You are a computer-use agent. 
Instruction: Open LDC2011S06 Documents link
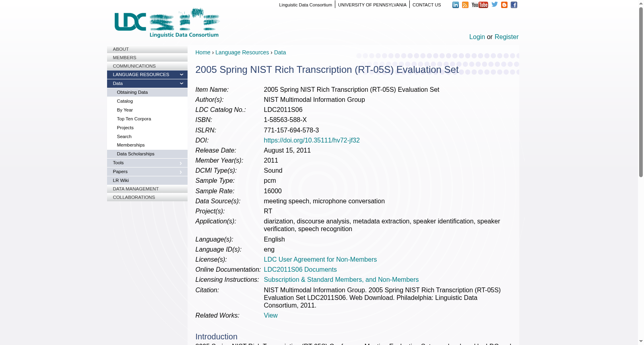300,270
